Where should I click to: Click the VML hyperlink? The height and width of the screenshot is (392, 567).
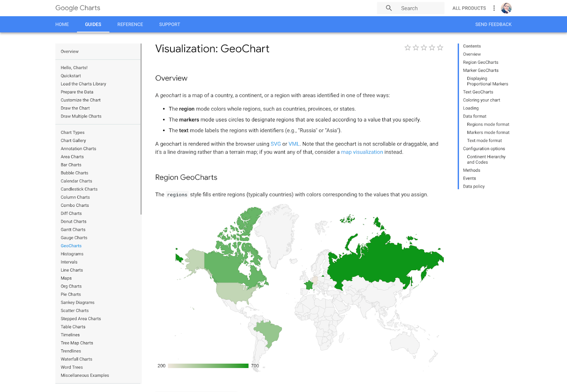coord(294,144)
